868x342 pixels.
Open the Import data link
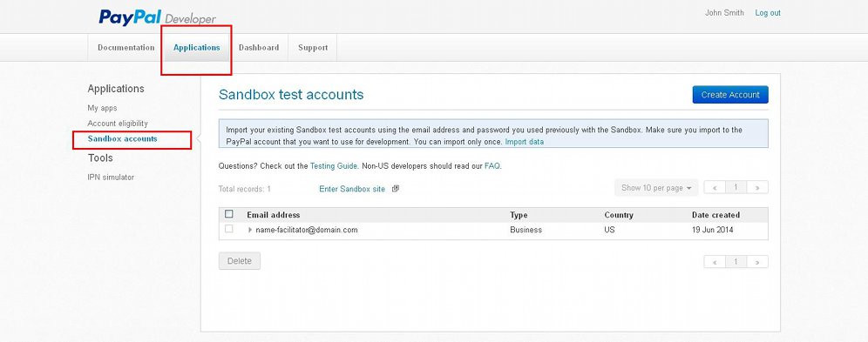click(x=525, y=142)
